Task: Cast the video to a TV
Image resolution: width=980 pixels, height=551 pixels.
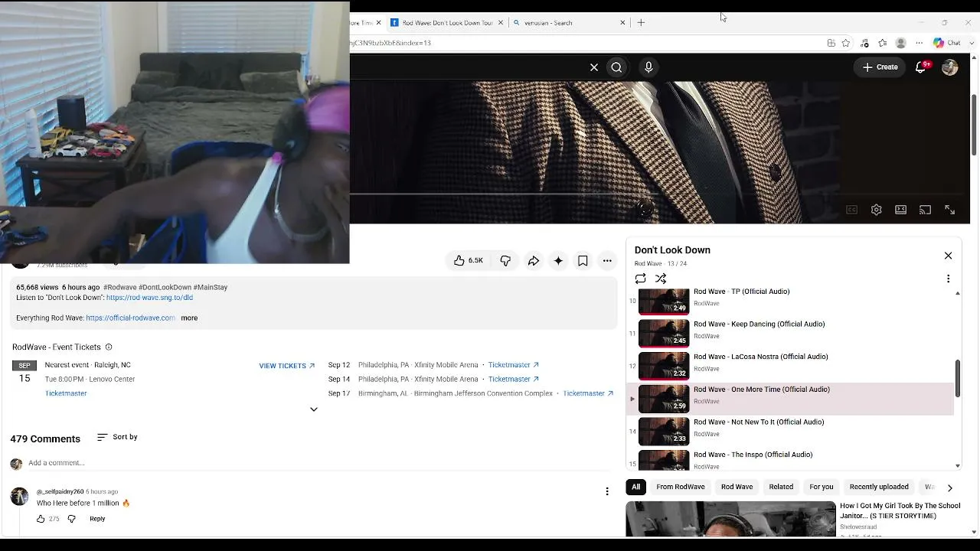Action: pyautogui.click(x=925, y=210)
